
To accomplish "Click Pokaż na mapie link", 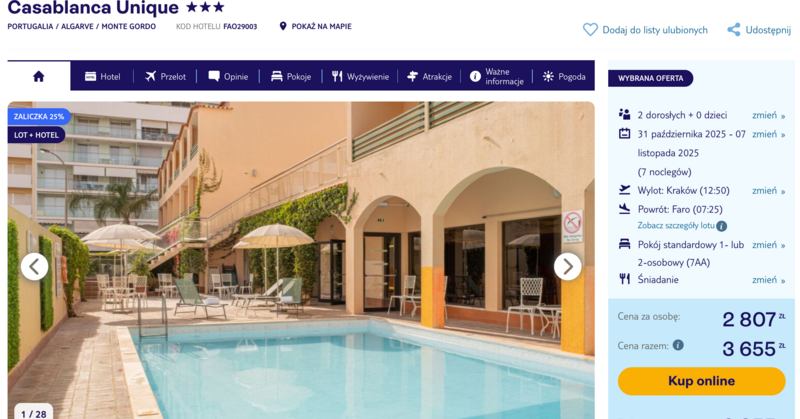I will [321, 26].
